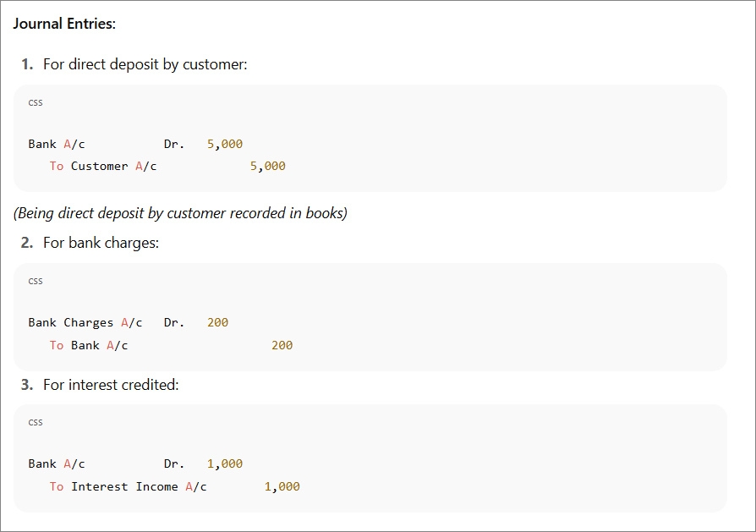
Task: Click 'To Bank A/c' credit line
Action: click(x=89, y=345)
